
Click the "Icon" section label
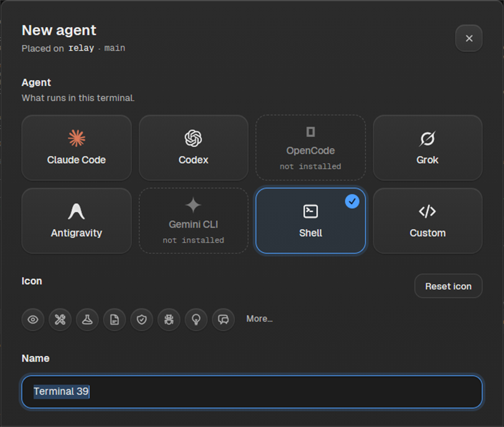pos(32,281)
